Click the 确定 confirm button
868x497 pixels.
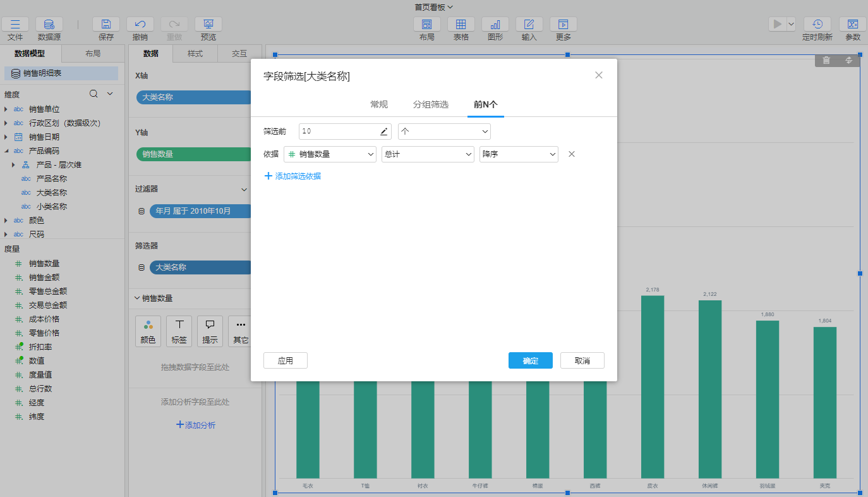[x=531, y=360]
